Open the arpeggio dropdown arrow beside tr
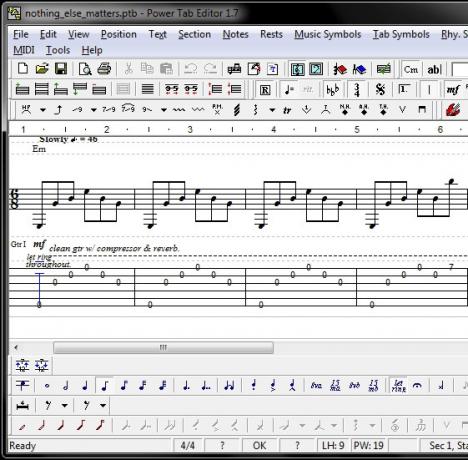 click(x=272, y=110)
